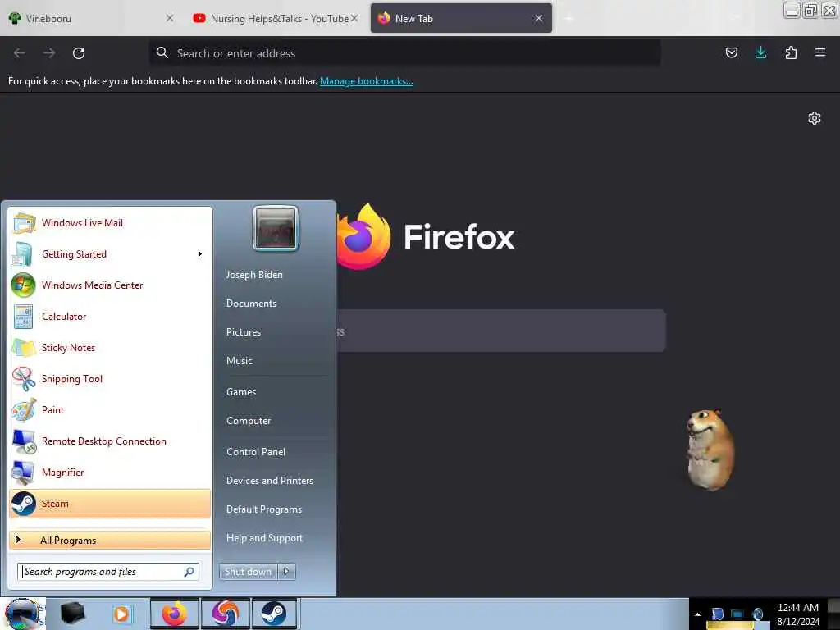Open the Firefox application menu
Viewport: 840px width, 630px height.
820,52
